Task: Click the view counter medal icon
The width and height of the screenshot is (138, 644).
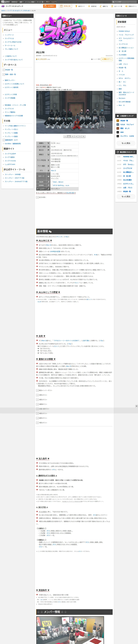Action: pos(37,59)
